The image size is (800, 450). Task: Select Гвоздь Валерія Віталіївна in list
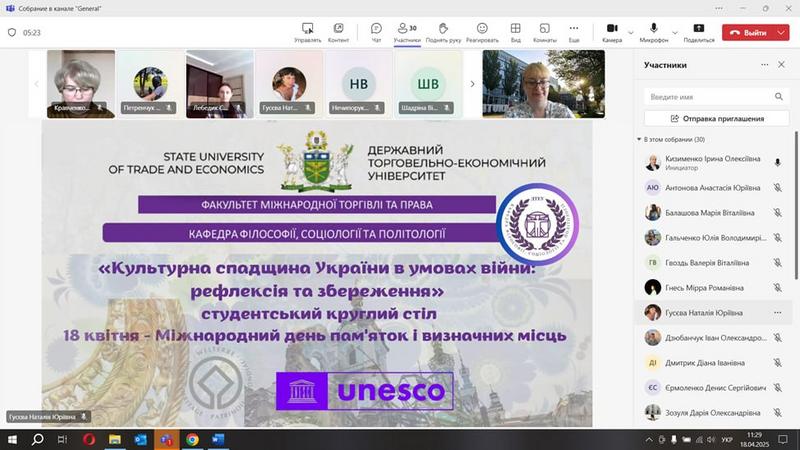(713, 263)
